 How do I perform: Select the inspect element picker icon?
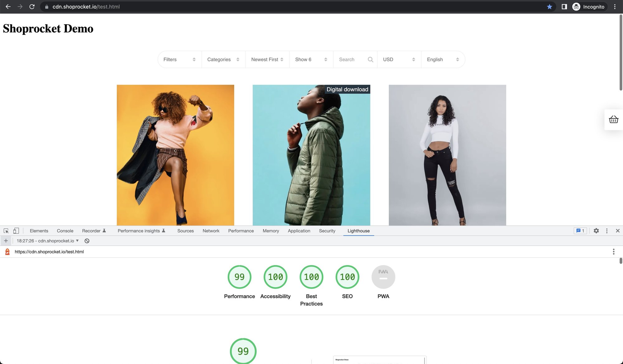tap(6, 231)
